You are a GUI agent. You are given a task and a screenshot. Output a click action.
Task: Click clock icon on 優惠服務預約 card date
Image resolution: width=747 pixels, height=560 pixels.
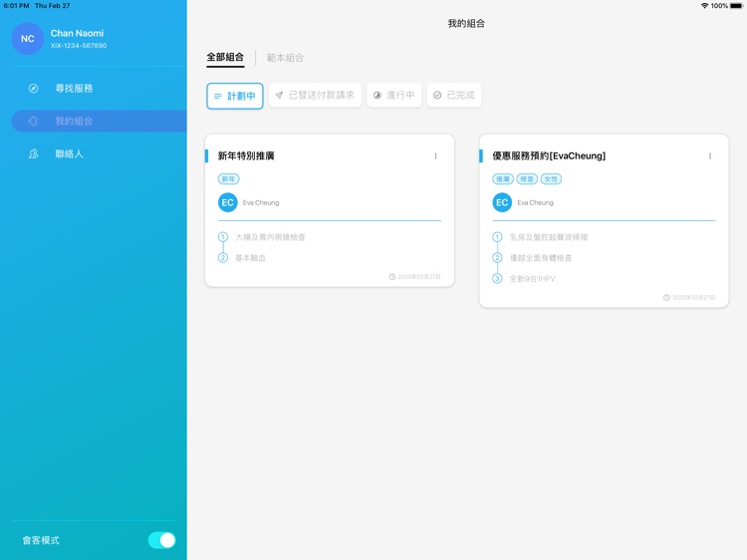666,297
